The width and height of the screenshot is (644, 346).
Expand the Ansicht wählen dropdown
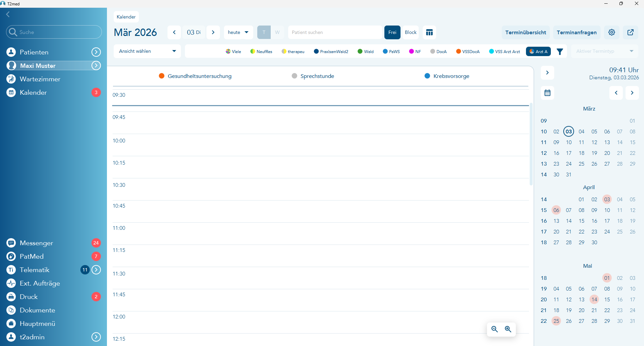click(x=147, y=51)
